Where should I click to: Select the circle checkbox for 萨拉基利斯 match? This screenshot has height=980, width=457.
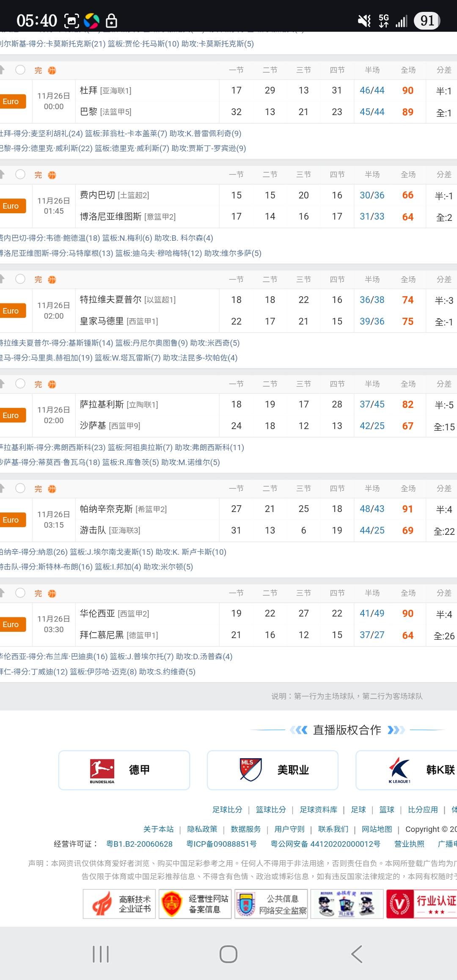(20, 384)
